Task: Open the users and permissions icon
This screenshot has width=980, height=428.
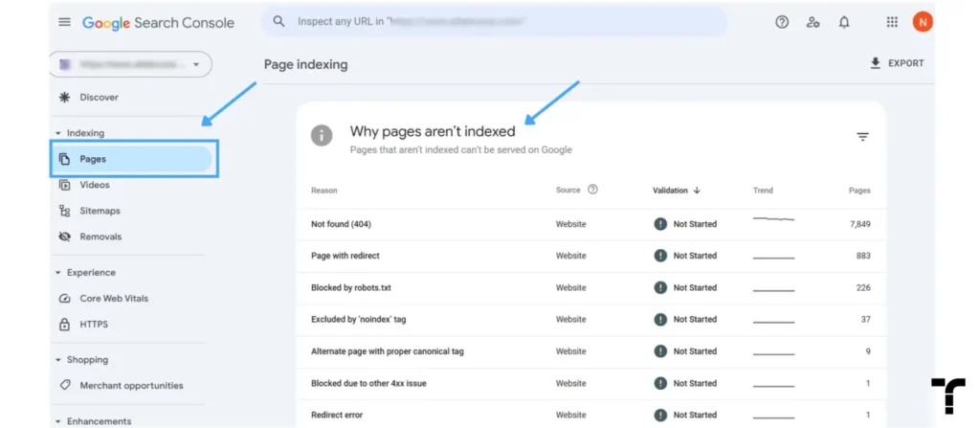Action: [x=813, y=22]
